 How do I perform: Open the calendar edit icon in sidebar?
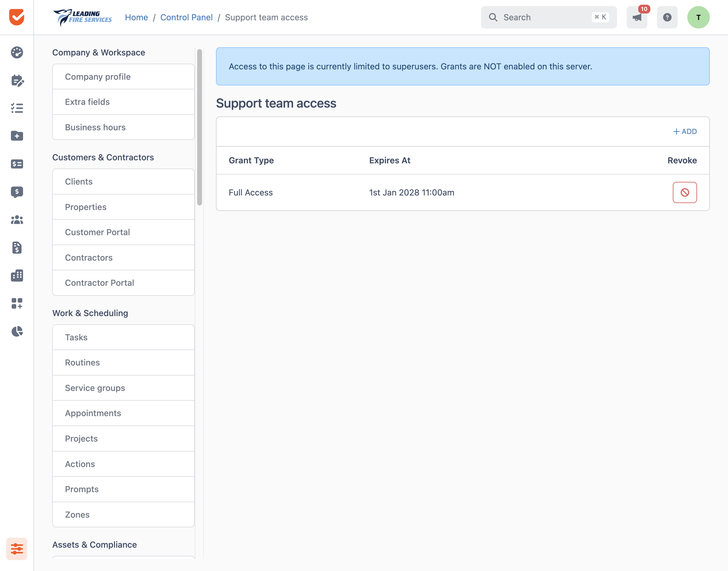(x=17, y=81)
